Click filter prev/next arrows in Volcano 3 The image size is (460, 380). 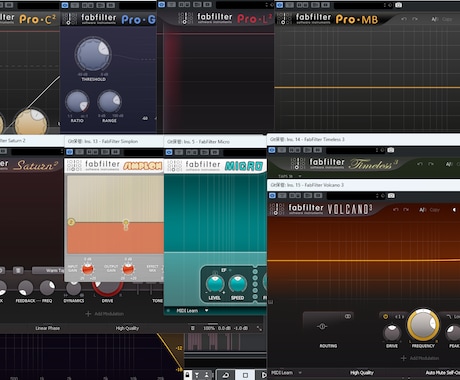click(399, 316)
